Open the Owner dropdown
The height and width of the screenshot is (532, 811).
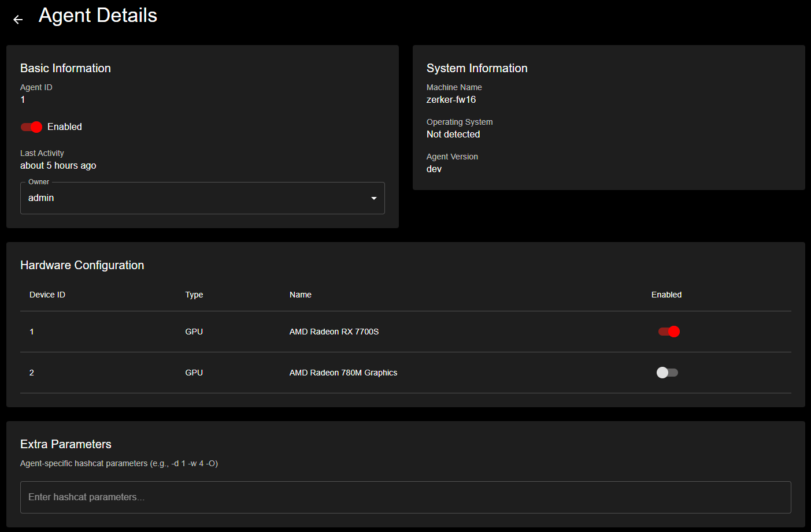tap(202, 198)
